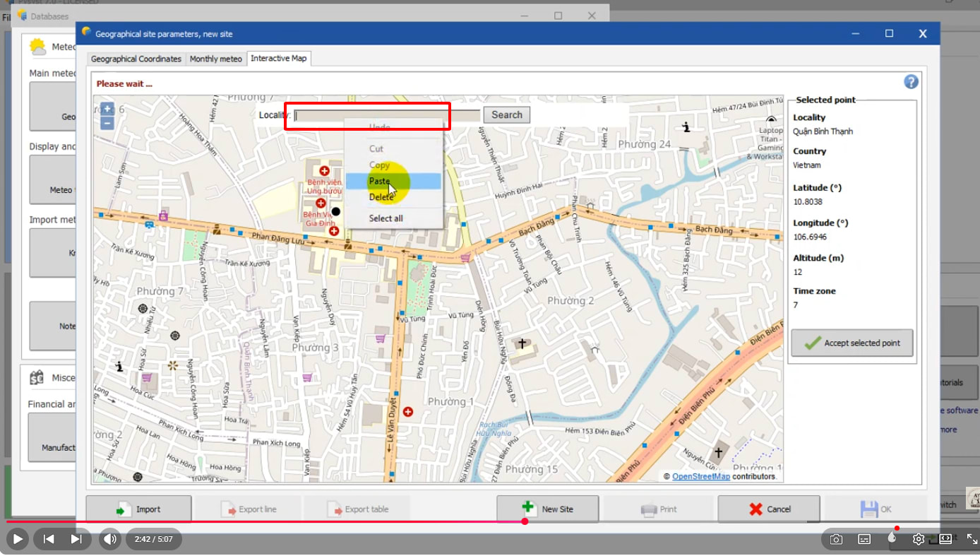Viewport: 980px width, 556px height.
Task: Switch to theater mode icon
Action: [x=945, y=539]
